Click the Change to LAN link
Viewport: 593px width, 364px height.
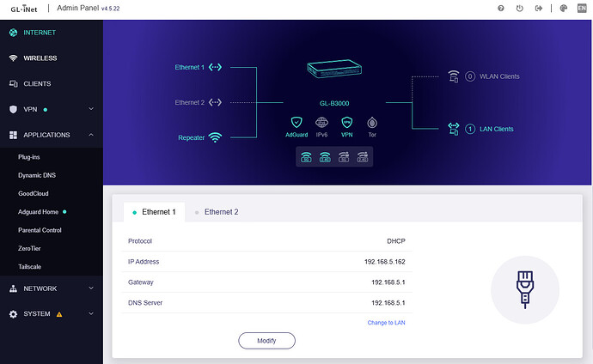click(x=385, y=322)
